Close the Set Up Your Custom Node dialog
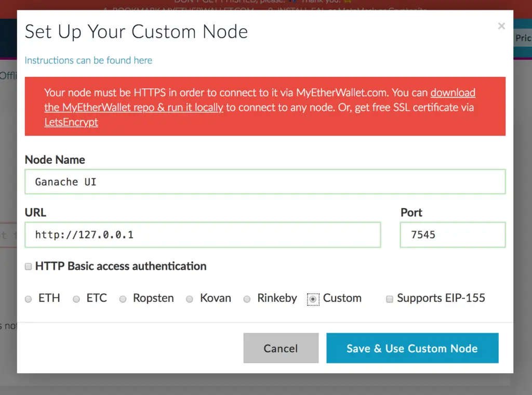Viewport: 532px width, 395px height. 501,27
